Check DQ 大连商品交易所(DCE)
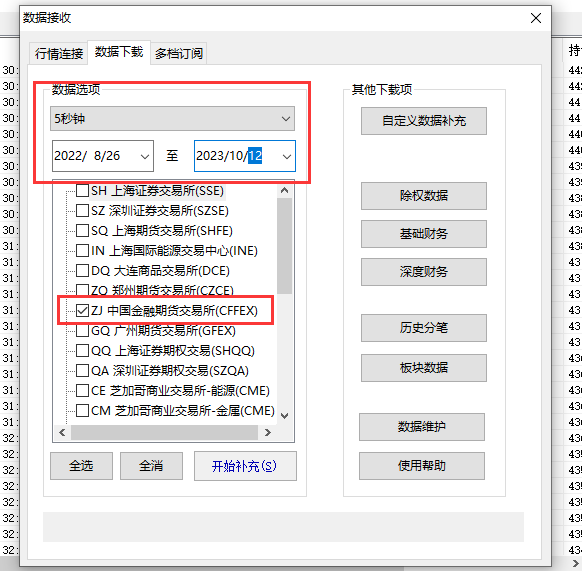The image size is (582, 571). [82, 271]
